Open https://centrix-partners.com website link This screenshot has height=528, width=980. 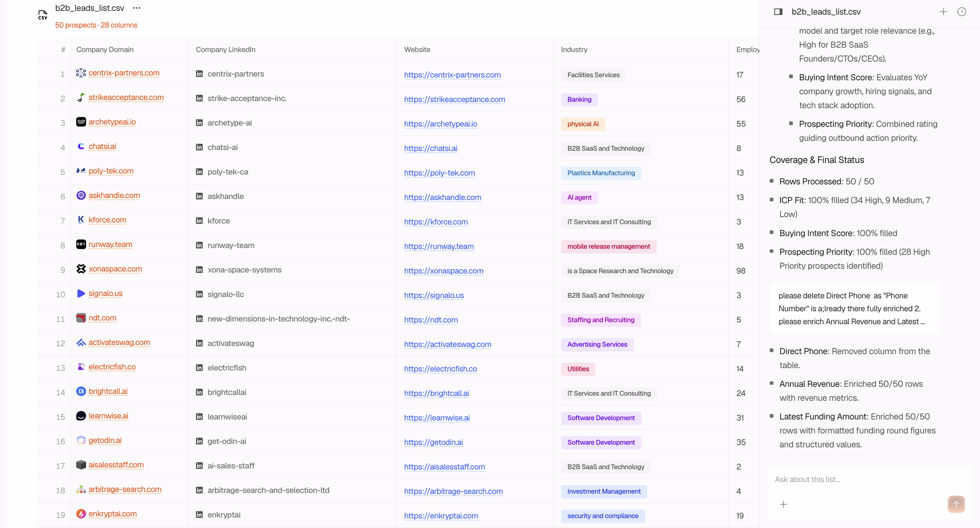(x=452, y=75)
